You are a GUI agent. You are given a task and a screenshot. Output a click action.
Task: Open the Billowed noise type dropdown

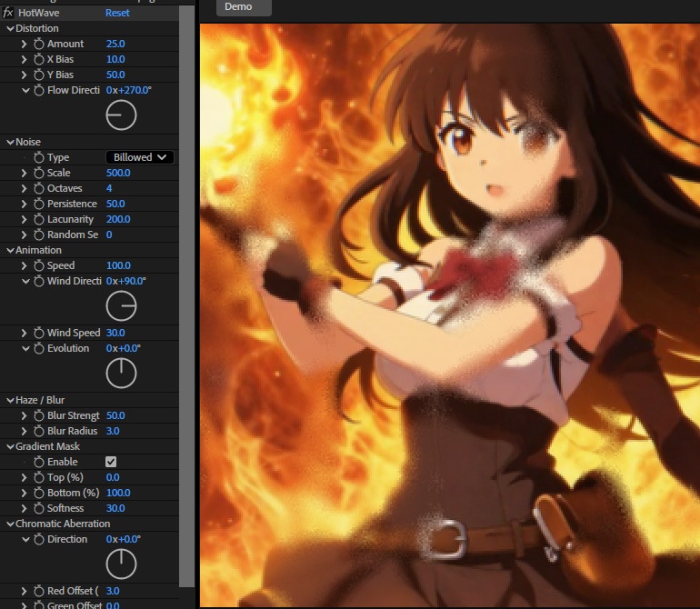pyautogui.click(x=140, y=157)
